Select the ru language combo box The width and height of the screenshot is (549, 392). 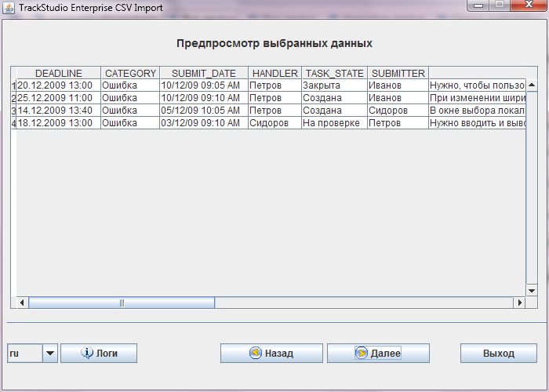tap(24, 354)
